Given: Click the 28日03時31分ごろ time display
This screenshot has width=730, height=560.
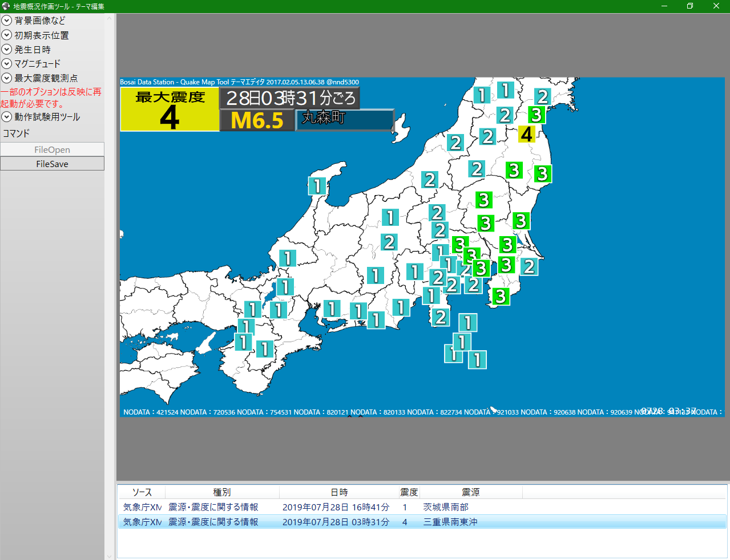Looking at the screenshot, I should [x=291, y=98].
